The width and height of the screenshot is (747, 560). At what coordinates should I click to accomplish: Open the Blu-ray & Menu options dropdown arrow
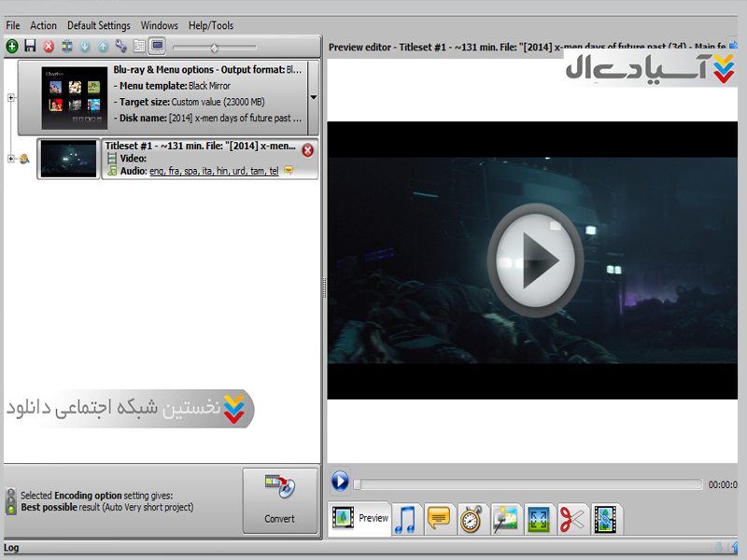click(x=313, y=97)
